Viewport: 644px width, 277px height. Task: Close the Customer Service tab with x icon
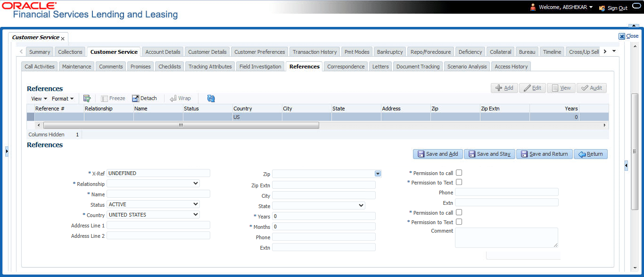coord(63,38)
